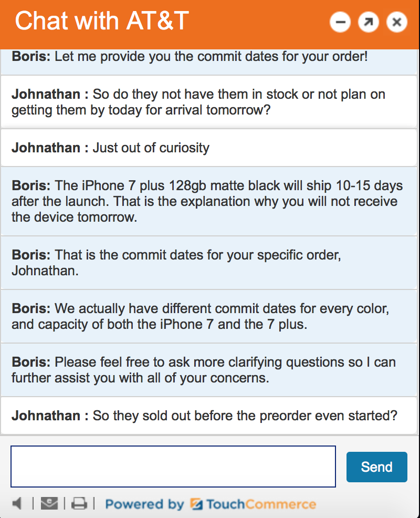
Task: Select Boris's message about iPhone 7 plus shipping
Action: pos(208,202)
